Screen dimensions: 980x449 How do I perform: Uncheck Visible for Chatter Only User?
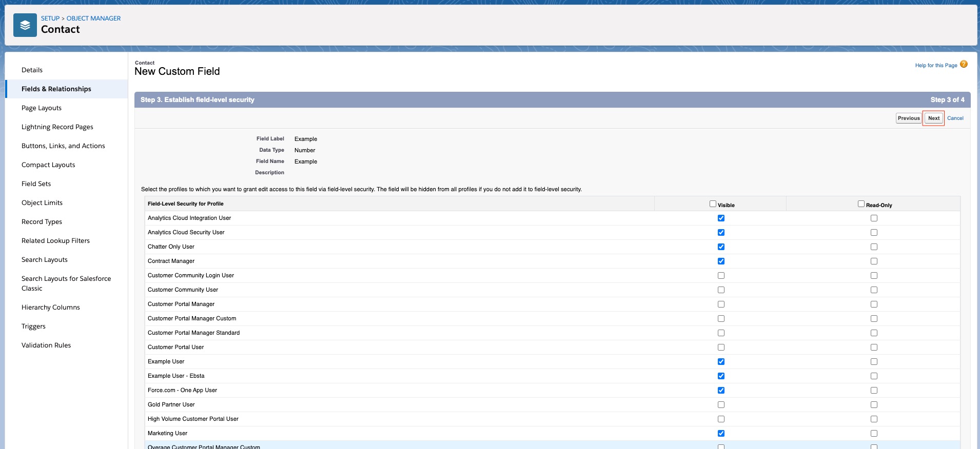pyautogui.click(x=721, y=247)
